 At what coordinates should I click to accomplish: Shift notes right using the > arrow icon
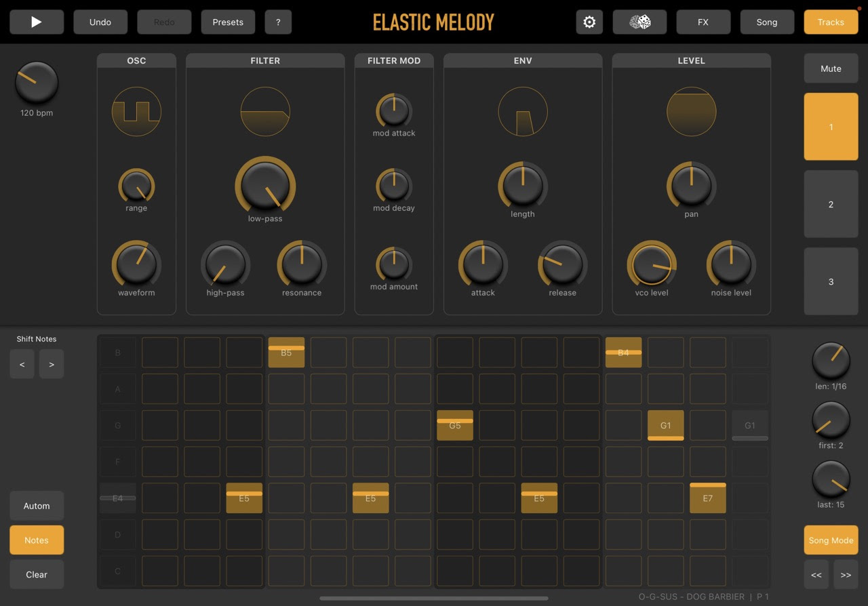[52, 364]
